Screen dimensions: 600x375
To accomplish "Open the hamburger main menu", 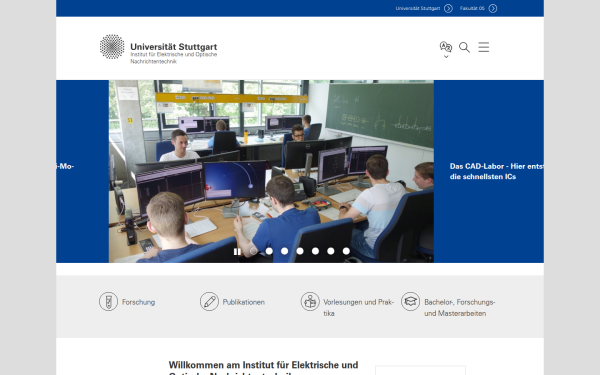I will click(484, 47).
